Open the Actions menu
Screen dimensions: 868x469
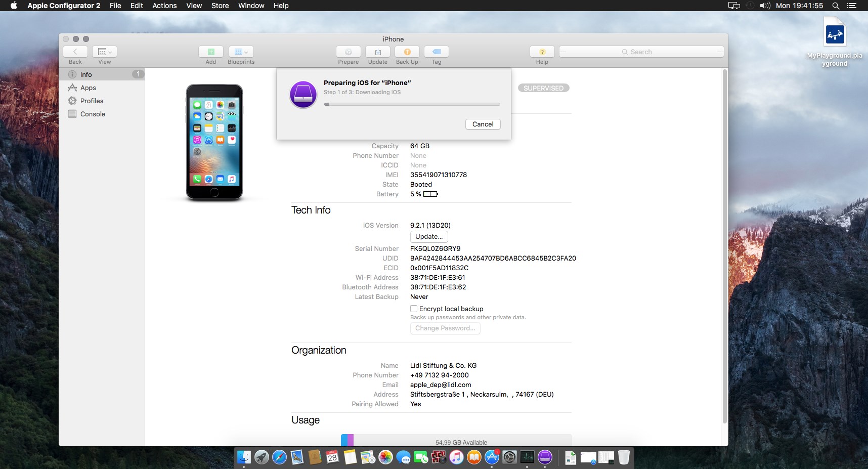(x=164, y=6)
